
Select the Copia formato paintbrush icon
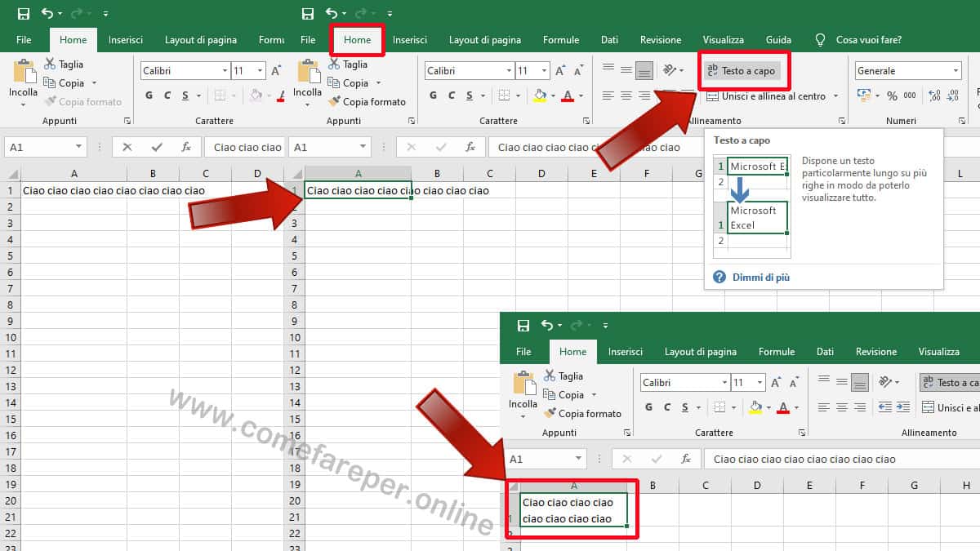[x=334, y=101]
